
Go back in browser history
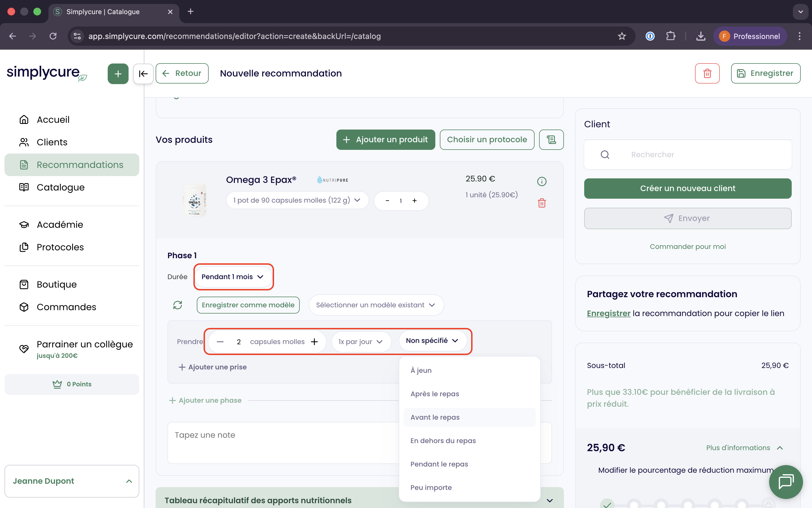pyautogui.click(x=12, y=36)
